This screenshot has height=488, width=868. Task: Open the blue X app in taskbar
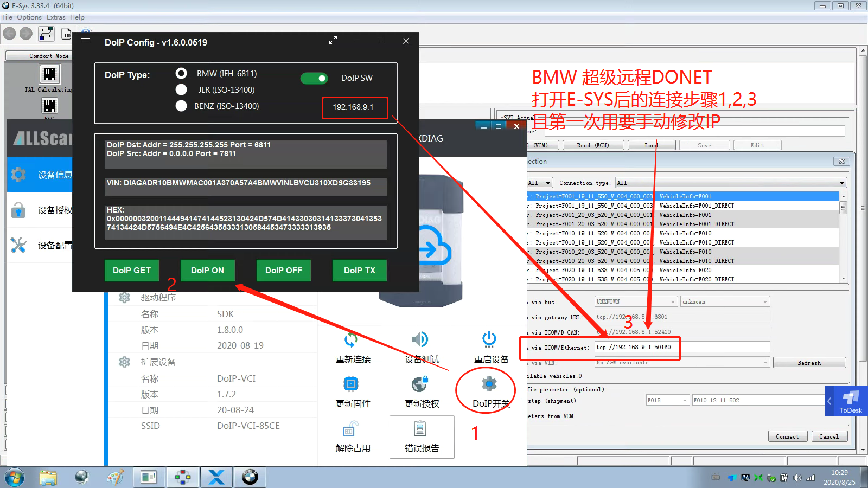[x=216, y=477]
